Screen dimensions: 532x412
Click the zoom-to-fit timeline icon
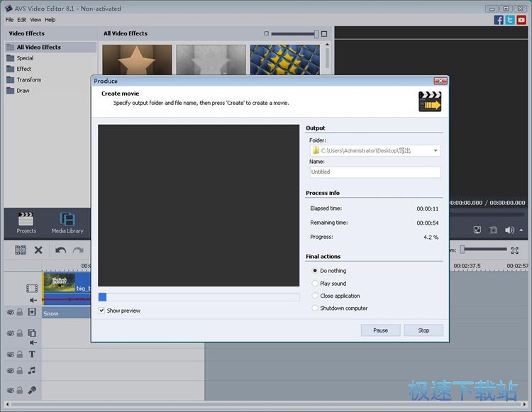coord(515,250)
